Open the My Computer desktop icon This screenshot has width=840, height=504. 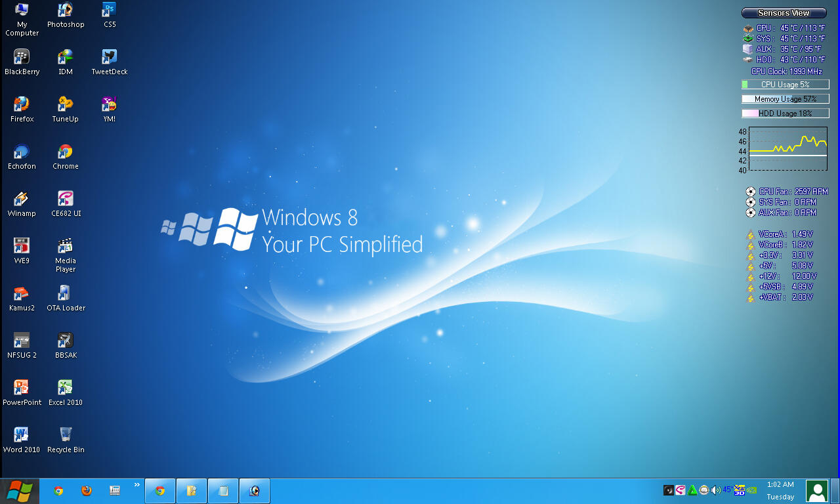pyautogui.click(x=22, y=19)
